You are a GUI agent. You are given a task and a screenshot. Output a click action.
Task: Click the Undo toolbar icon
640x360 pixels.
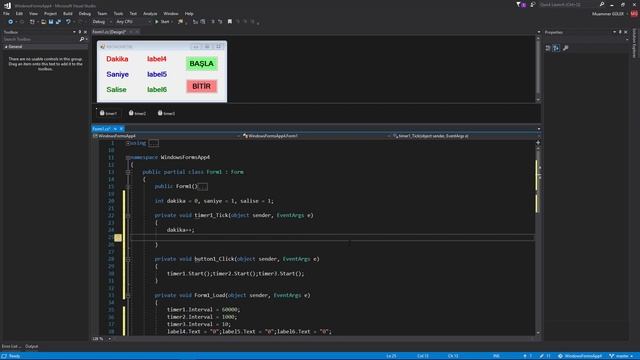click(x=68, y=22)
